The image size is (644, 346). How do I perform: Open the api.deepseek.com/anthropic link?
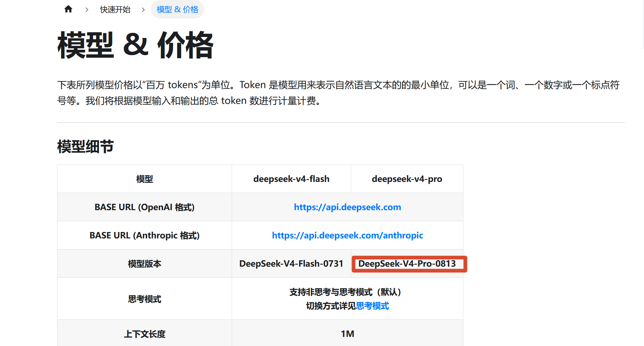coord(348,235)
